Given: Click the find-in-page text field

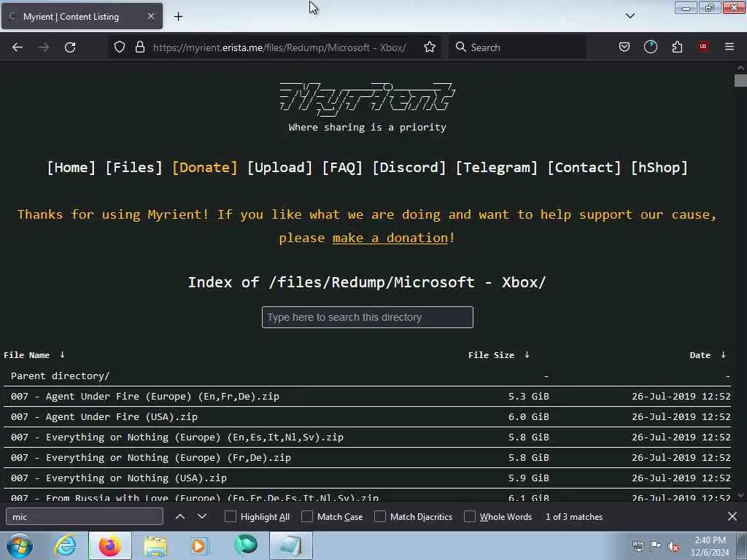Looking at the screenshot, I should click(85, 517).
